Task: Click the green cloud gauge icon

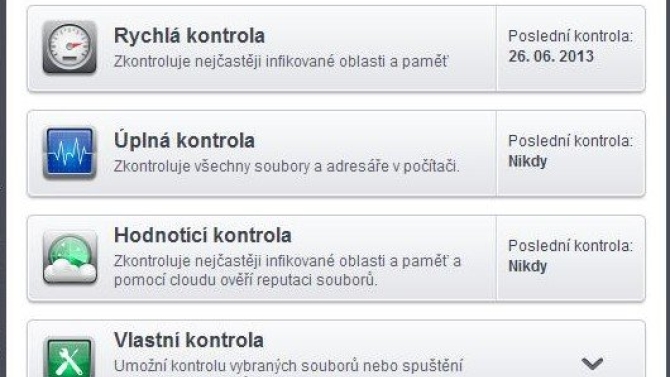Action: click(x=70, y=257)
